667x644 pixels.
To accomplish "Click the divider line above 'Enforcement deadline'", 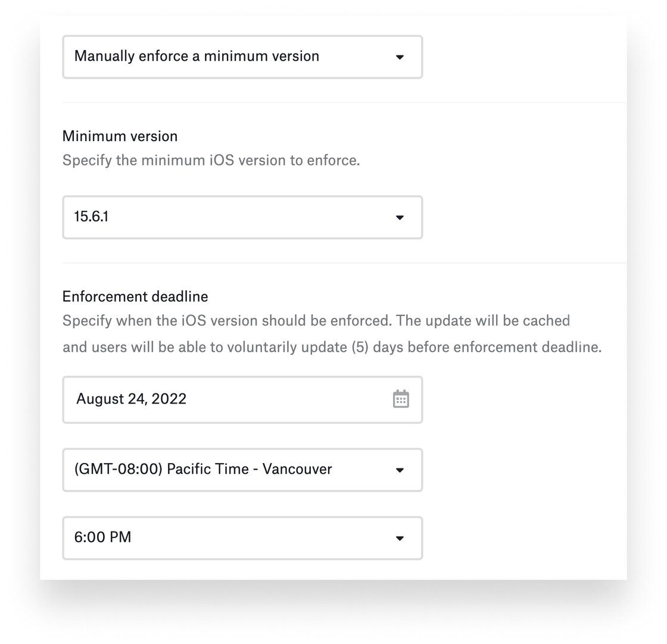I will click(344, 262).
